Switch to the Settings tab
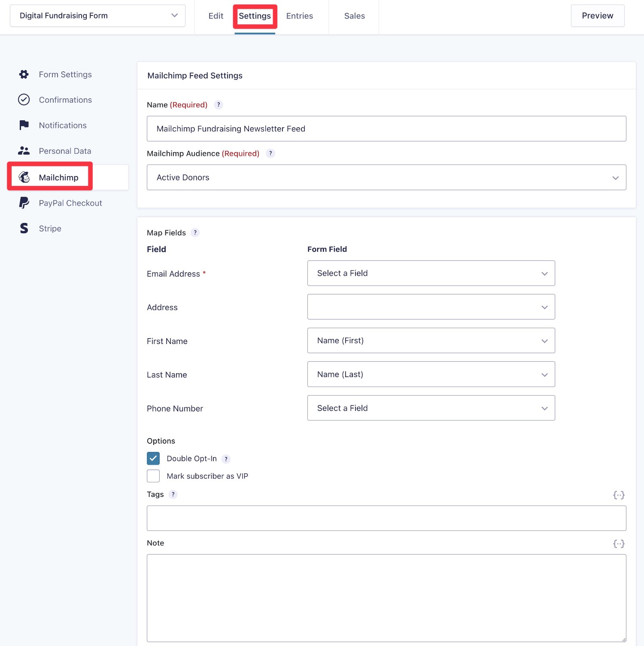The height and width of the screenshot is (646, 644). point(255,16)
